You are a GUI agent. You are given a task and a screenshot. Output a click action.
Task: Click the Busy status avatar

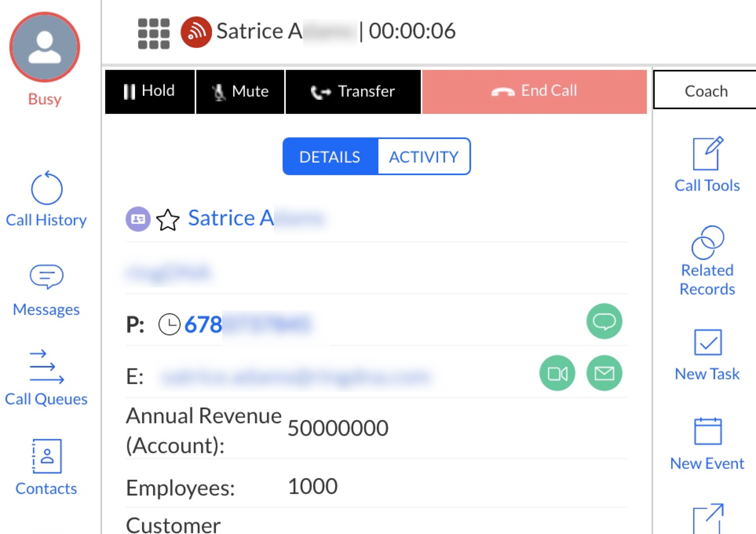[45, 48]
